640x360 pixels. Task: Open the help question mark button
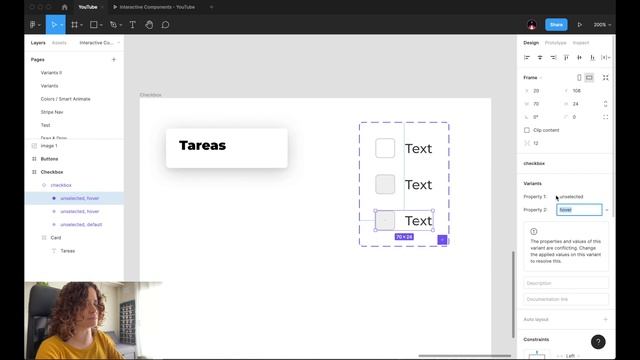[x=598, y=342]
